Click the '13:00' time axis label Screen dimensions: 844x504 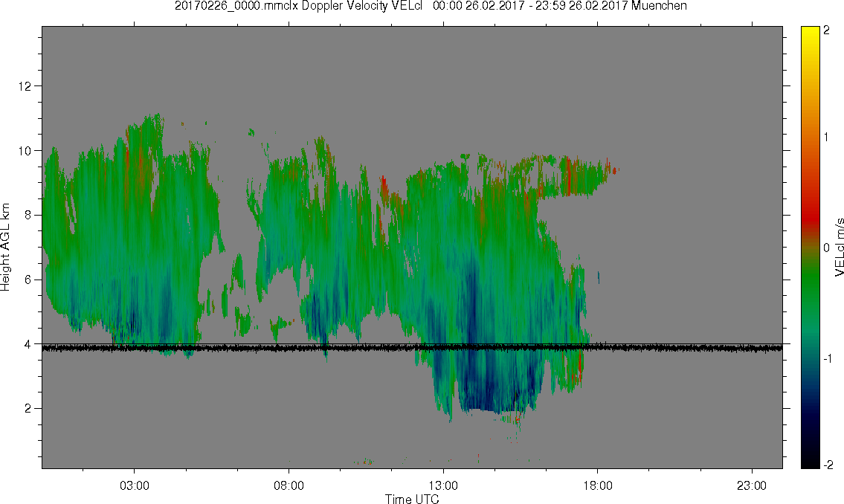click(x=443, y=485)
